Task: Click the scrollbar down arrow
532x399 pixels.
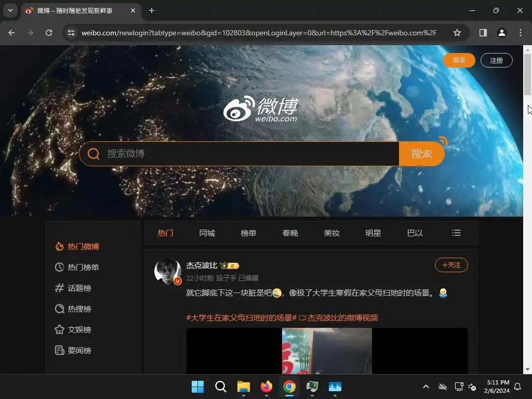Action: [527, 370]
